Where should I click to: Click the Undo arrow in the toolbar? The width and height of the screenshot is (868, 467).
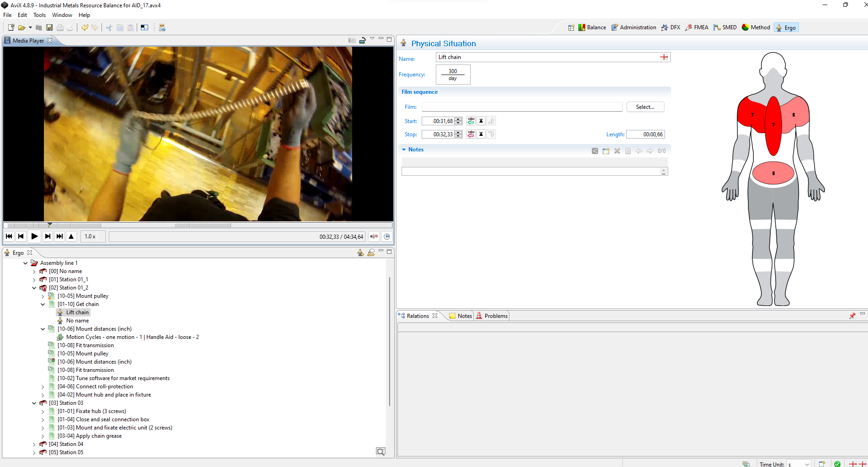[x=85, y=28]
